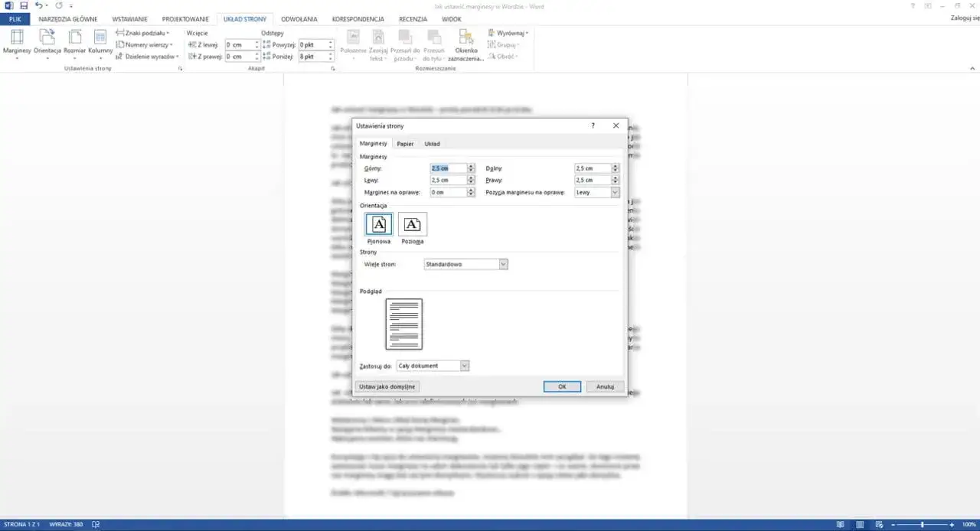The height and width of the screenshot is (531, 980).
Task: Click the Ustaw jako domyślne button
Action: (387, 386)
